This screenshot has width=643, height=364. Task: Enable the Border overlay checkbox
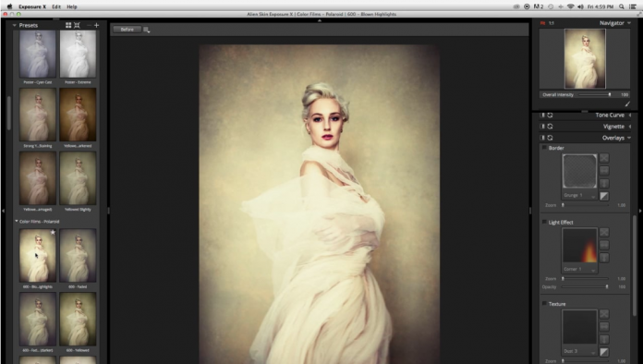[544, 148]
